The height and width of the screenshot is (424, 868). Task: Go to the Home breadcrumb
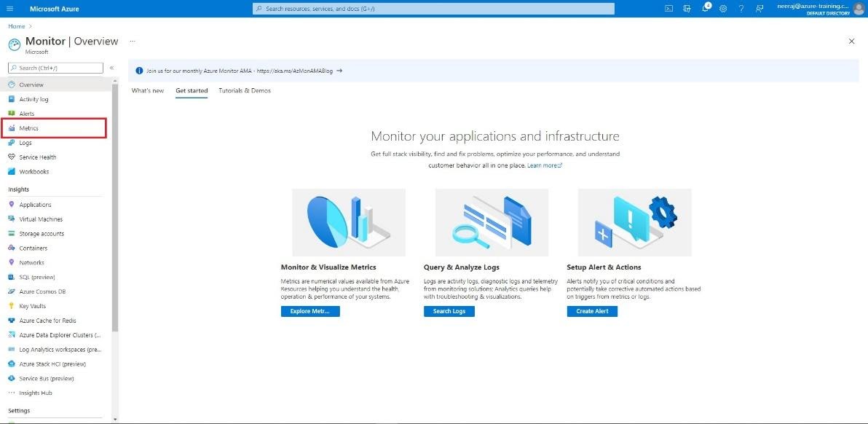point(17,26)
